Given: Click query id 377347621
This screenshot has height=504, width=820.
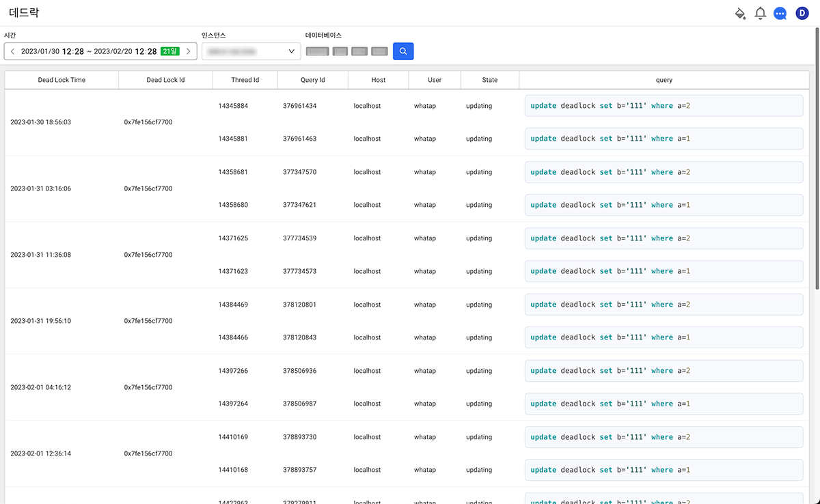Looking at the screenshot, I should pyautogui.click(x=299, y=205).
